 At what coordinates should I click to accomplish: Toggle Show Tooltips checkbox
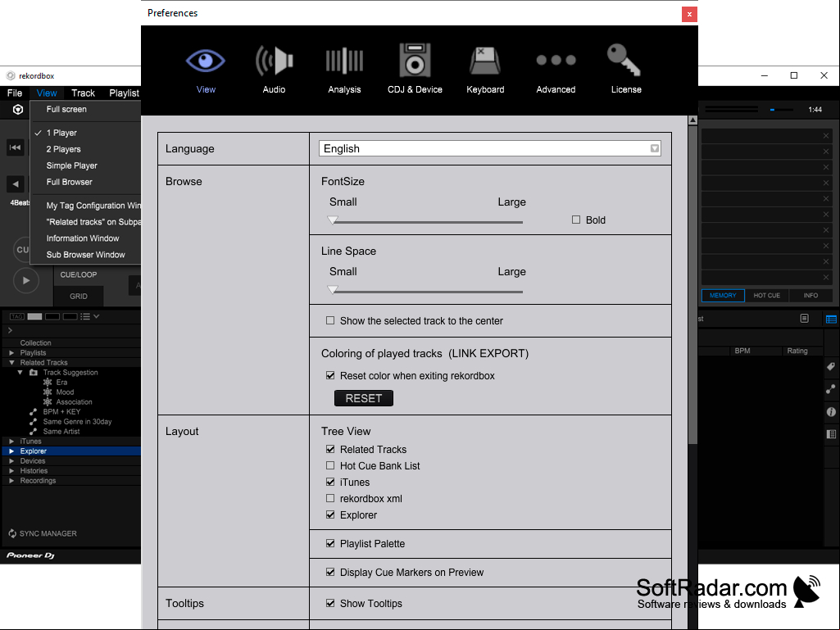tap(330, 603)
